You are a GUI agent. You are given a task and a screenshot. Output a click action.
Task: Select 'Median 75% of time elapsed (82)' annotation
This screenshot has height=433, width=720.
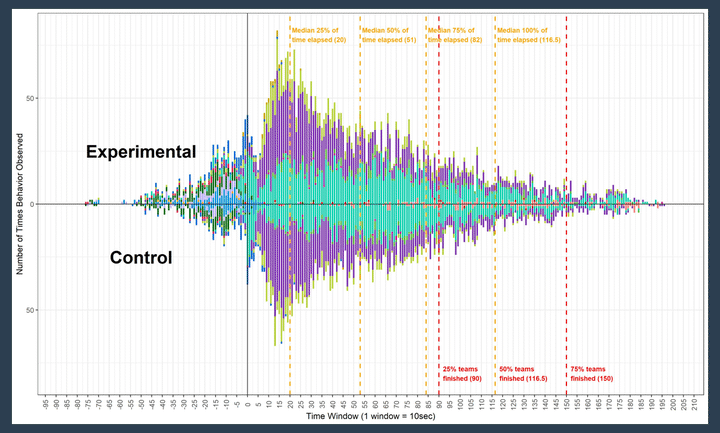pyautogui.click(x=455, y=35)
